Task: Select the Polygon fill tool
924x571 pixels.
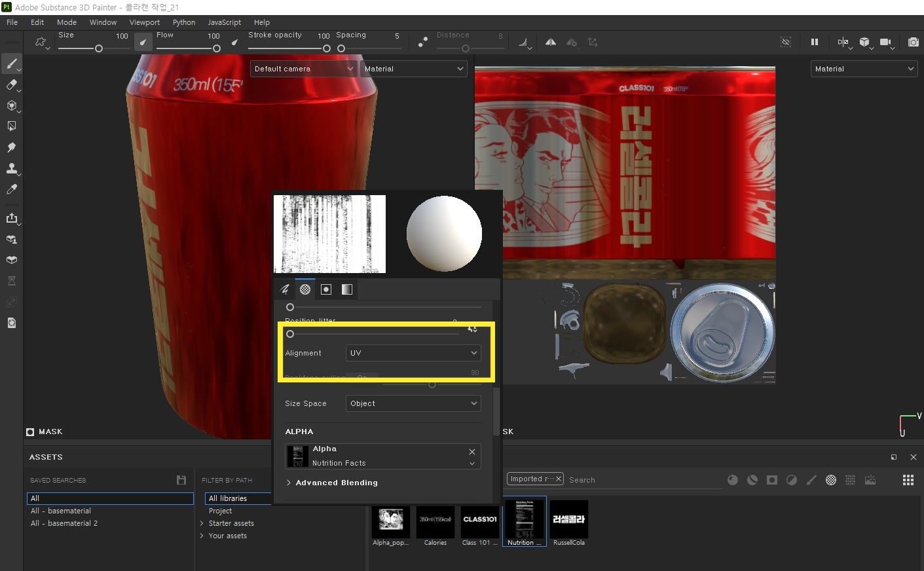Action: 11,126
